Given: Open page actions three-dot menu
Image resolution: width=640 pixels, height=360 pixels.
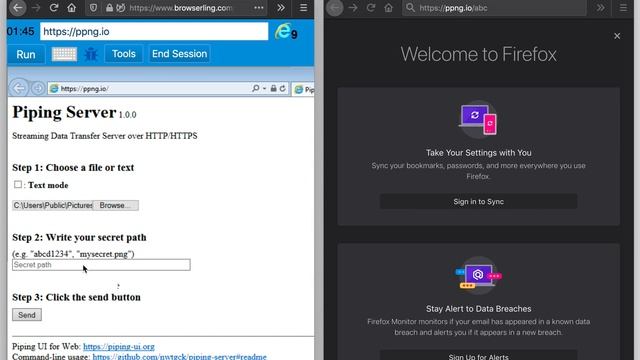Looking at the screenshot, I should coord(259,8).
